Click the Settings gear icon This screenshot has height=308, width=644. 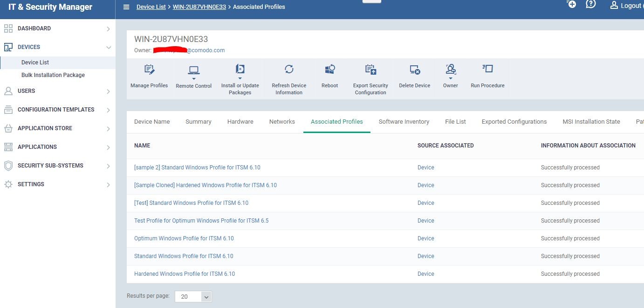click(x=8, y=184)
